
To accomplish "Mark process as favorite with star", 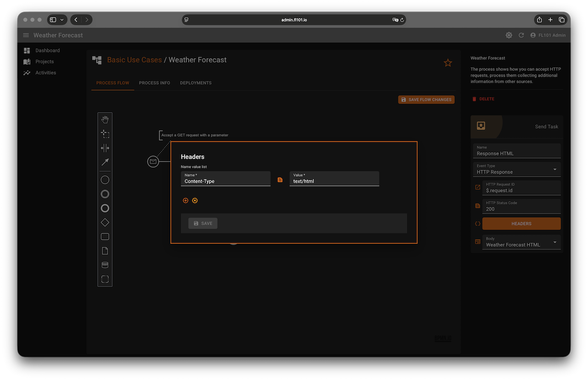I will [x=447, y=63].
